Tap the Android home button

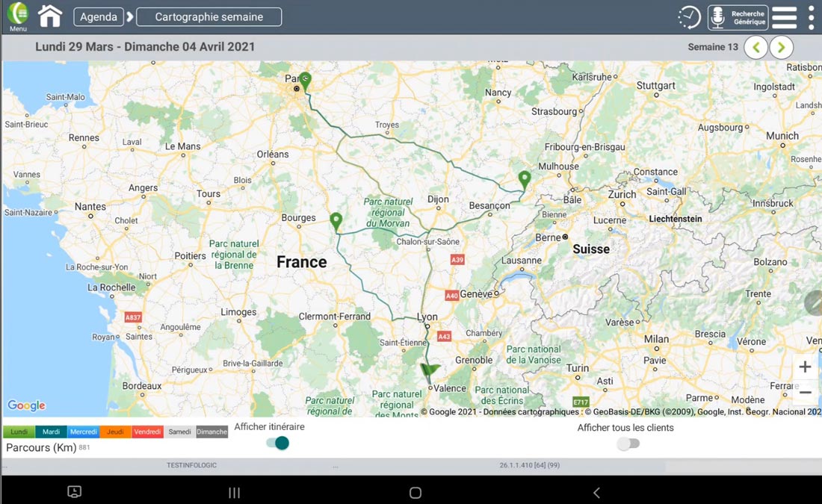click(415, 493)
